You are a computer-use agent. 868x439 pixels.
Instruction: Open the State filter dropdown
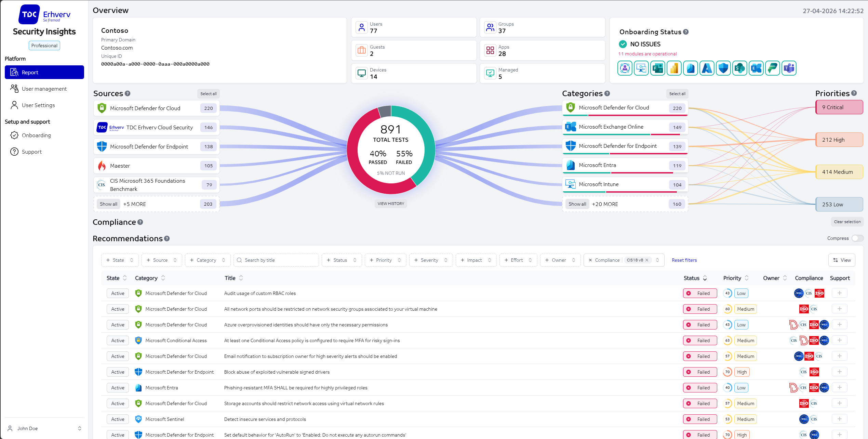(x=120, y=260)
